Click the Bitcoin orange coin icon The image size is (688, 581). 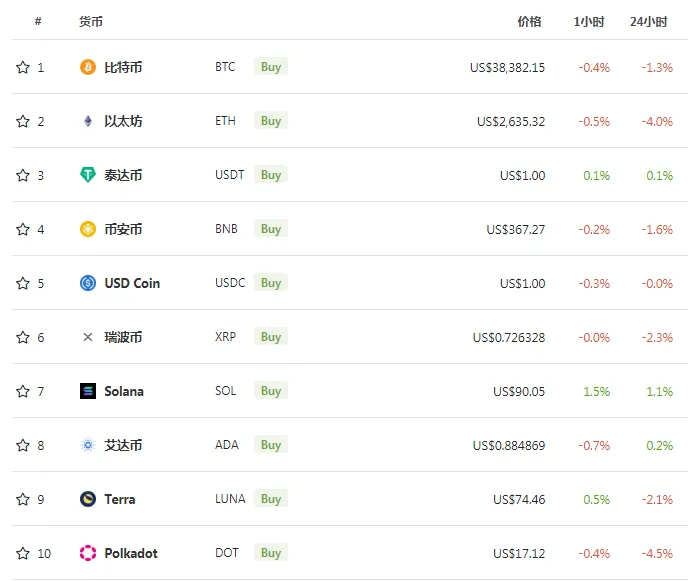click(x=88, y=67)
